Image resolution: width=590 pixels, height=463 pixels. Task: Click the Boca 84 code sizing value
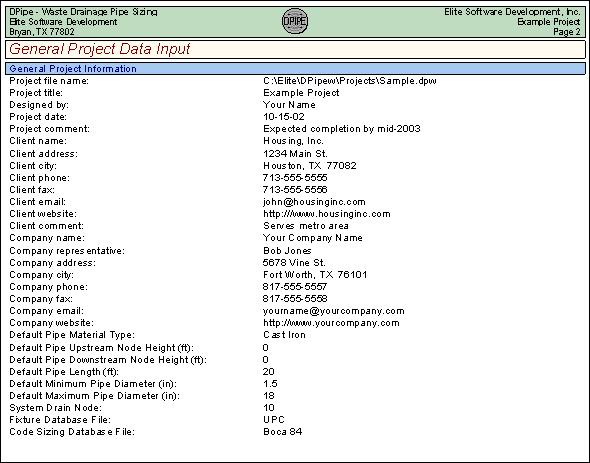tap(283, 432)
